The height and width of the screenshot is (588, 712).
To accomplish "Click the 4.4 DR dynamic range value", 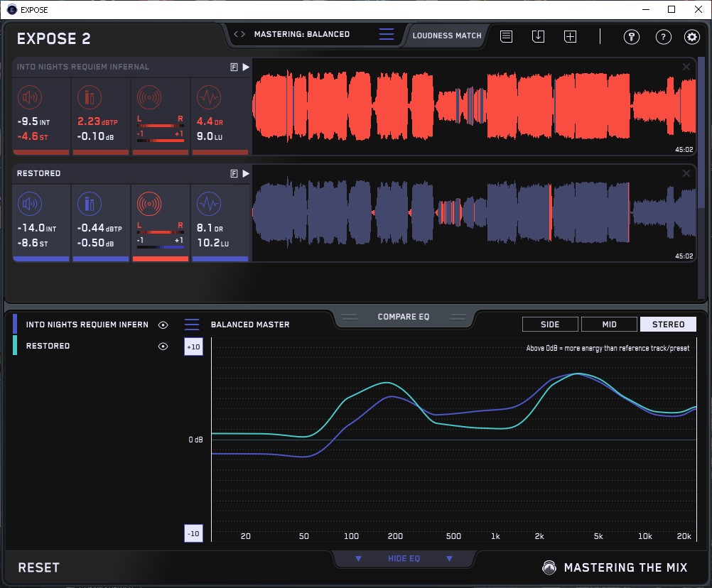I will click(x=210, y=121).
